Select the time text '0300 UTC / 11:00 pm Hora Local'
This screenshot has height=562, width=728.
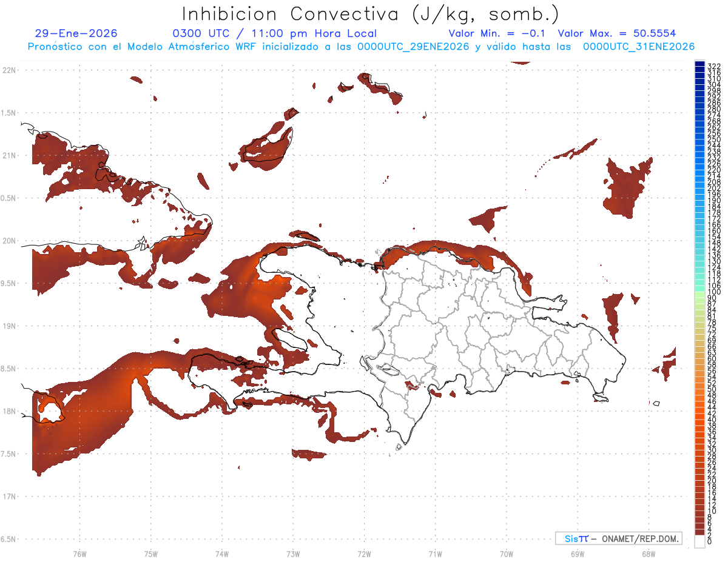click(275, 34)
